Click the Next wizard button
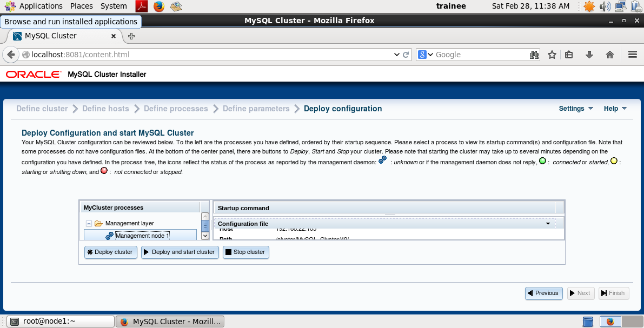 coord(581,293)
